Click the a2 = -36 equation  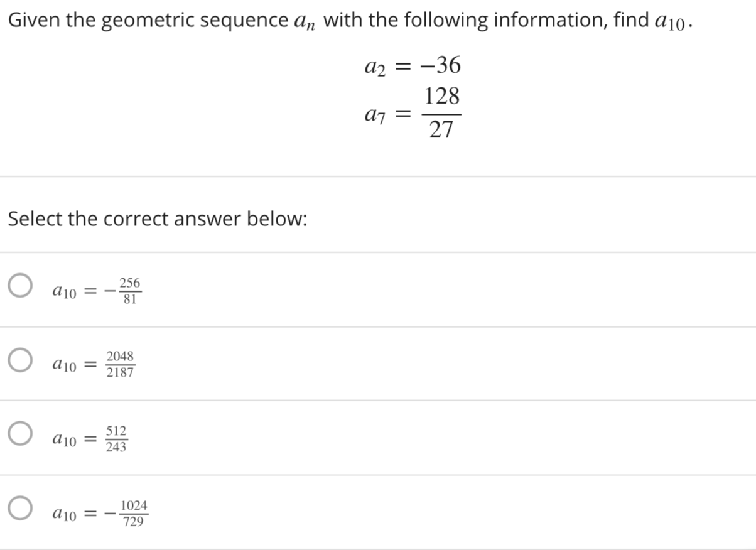point(413,65)
